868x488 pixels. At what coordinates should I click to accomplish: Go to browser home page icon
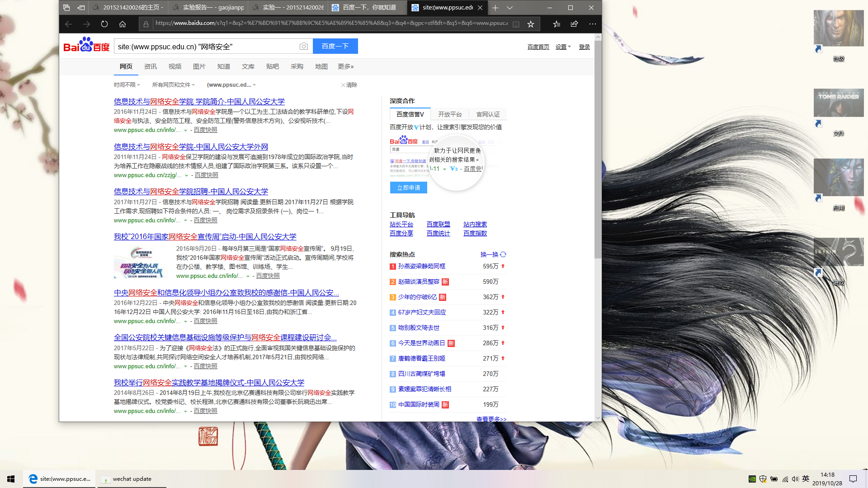click(123, 24)
